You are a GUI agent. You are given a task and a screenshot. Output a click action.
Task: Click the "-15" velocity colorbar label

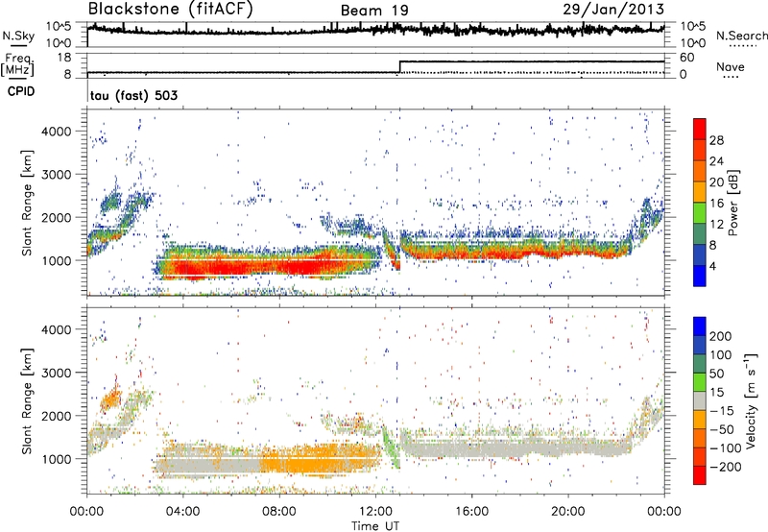coord(722,411)
